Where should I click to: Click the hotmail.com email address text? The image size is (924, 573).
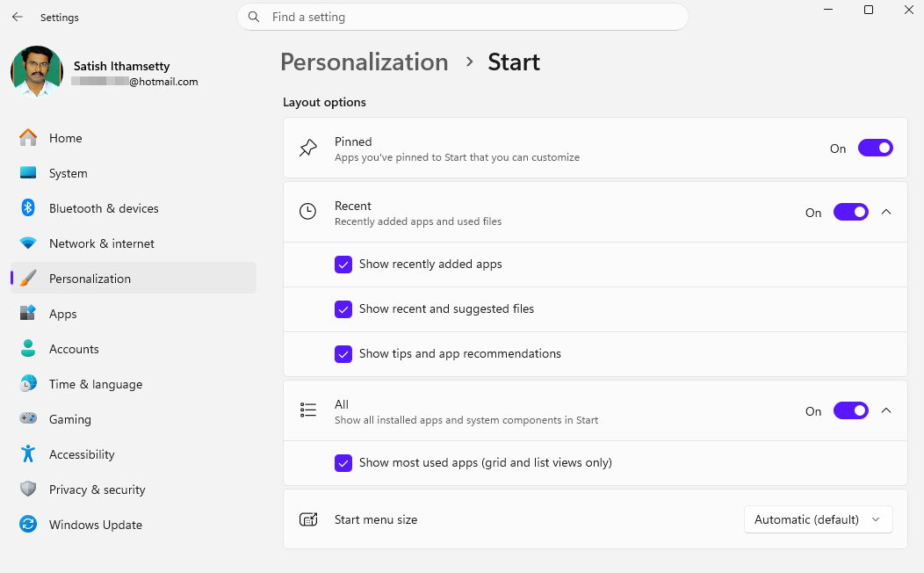(x=135, y=82)
